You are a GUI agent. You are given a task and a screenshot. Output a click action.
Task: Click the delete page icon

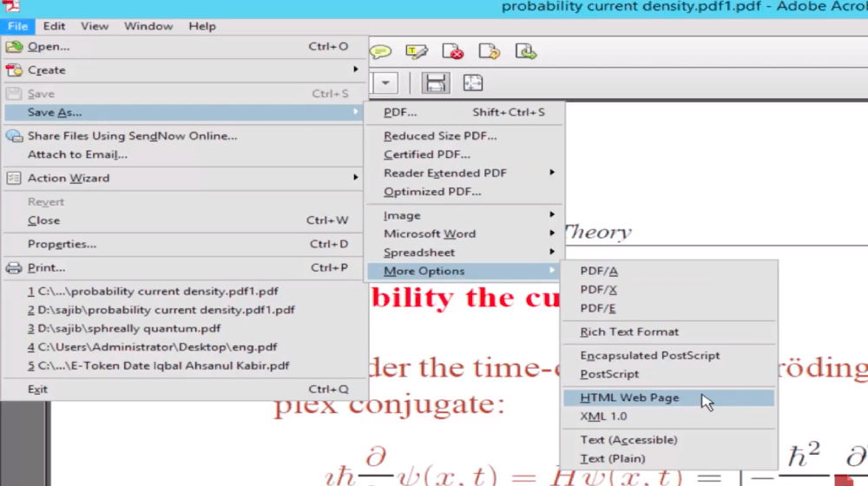[452, 52]
